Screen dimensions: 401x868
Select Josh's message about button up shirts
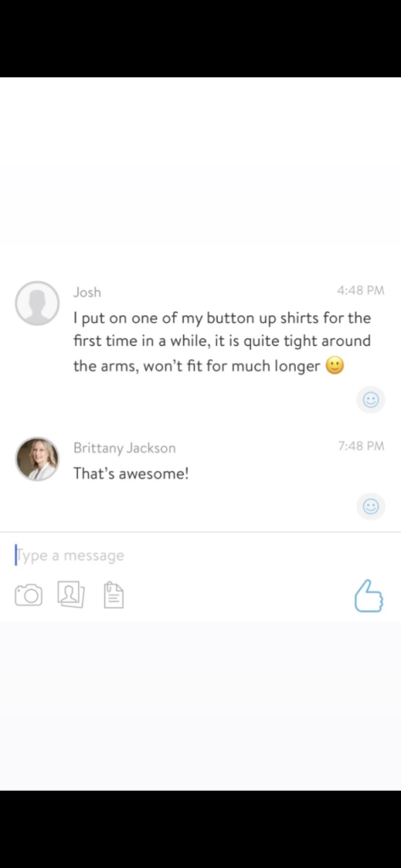tap(222, 342)
